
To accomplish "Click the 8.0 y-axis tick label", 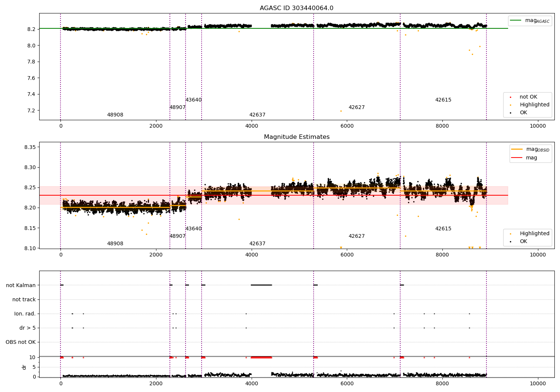I will coord(31,46).
